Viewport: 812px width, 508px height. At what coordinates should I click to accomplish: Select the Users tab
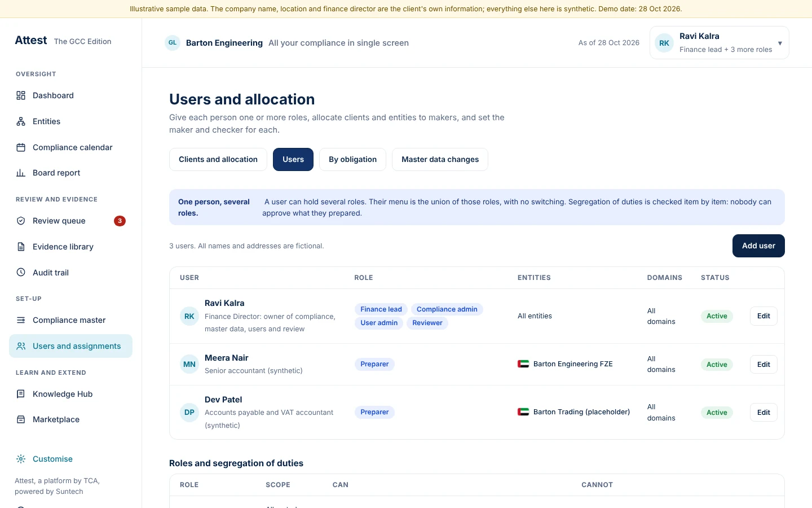pyautogui.click(x=293, y=159)
